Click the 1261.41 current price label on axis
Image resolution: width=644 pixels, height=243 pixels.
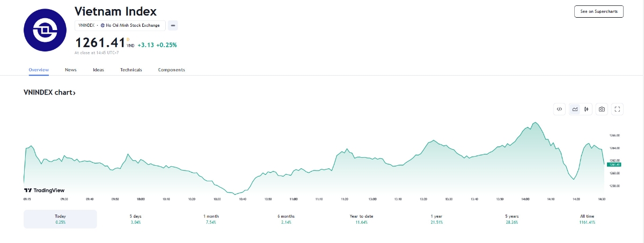(615, 164)
